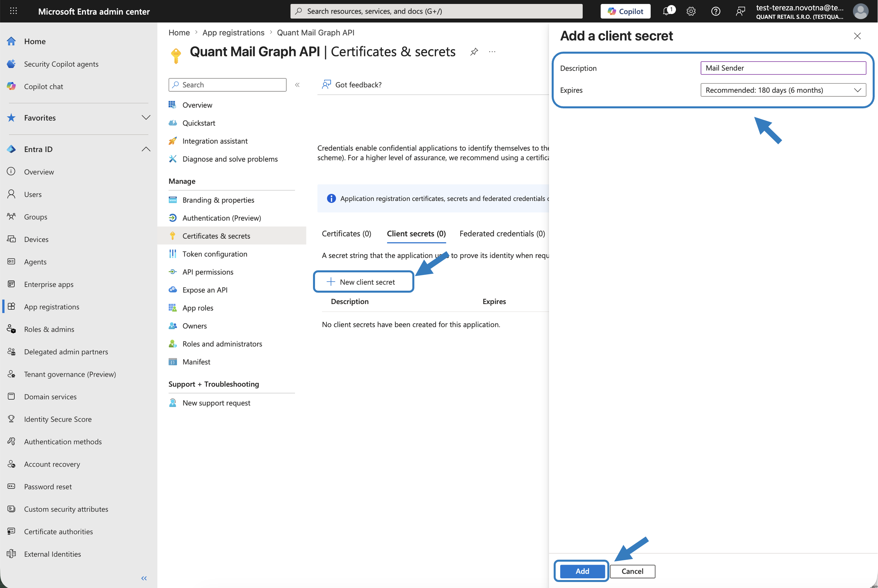Open the more options ellipsis beside the title

[492, 52]
